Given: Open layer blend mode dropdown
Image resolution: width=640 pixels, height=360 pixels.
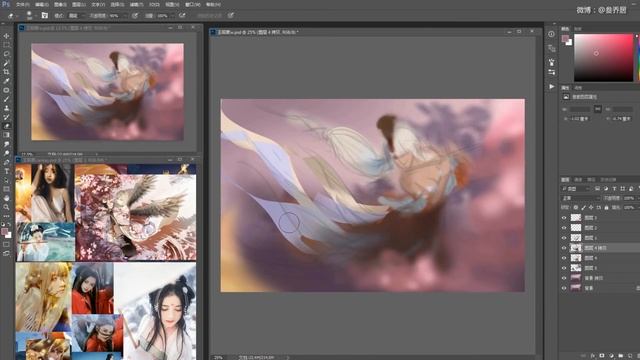Looking at the screenshot, I should (x=581, y=198).
